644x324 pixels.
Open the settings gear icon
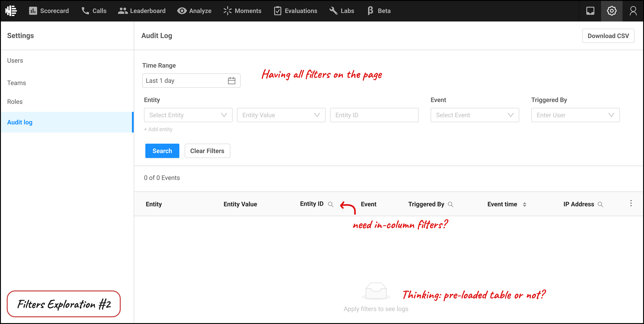611,11
